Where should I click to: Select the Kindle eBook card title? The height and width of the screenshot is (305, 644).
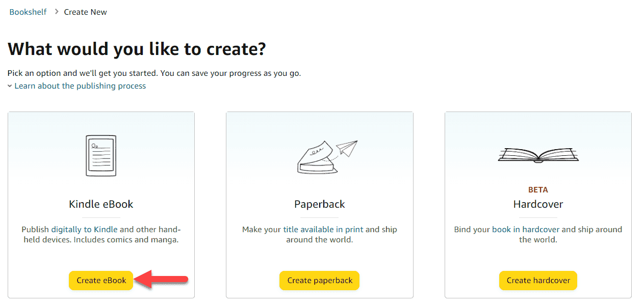point(101,204)
